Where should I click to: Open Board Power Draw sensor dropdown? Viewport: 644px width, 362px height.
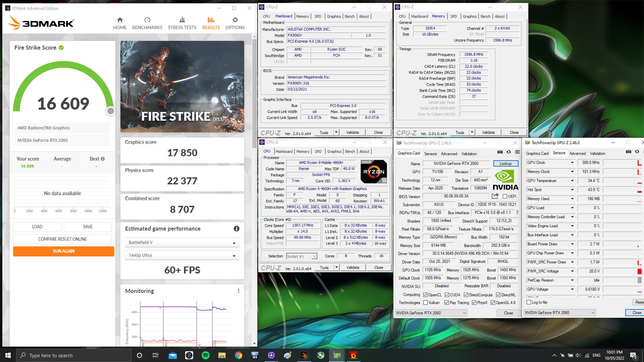click(x=572, y=244)
